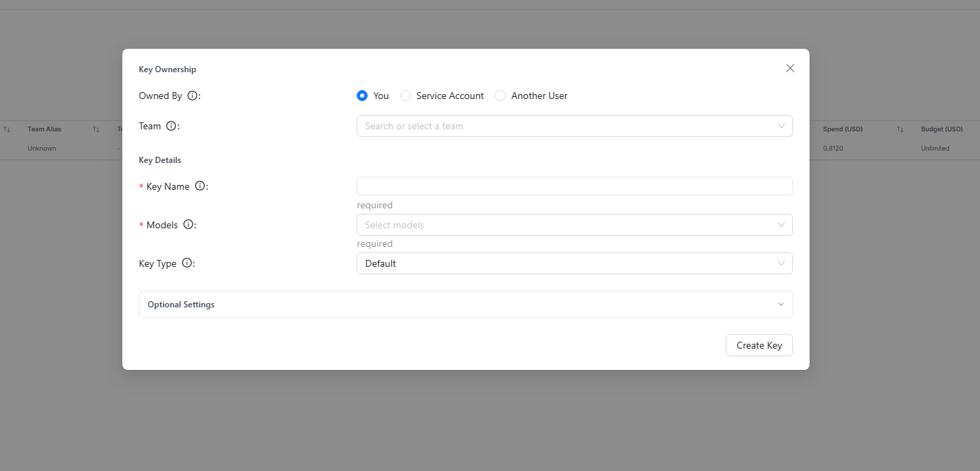Expand the Optional Settings section

point(465,305)
